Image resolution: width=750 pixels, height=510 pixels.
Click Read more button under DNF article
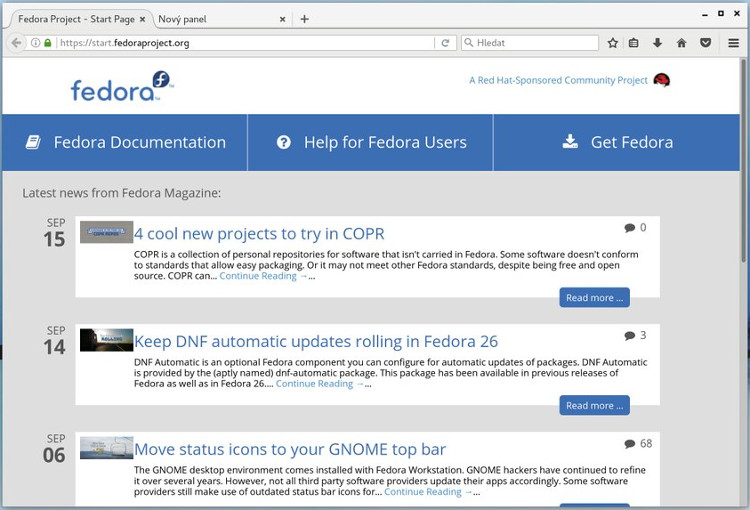pos(595,405)
